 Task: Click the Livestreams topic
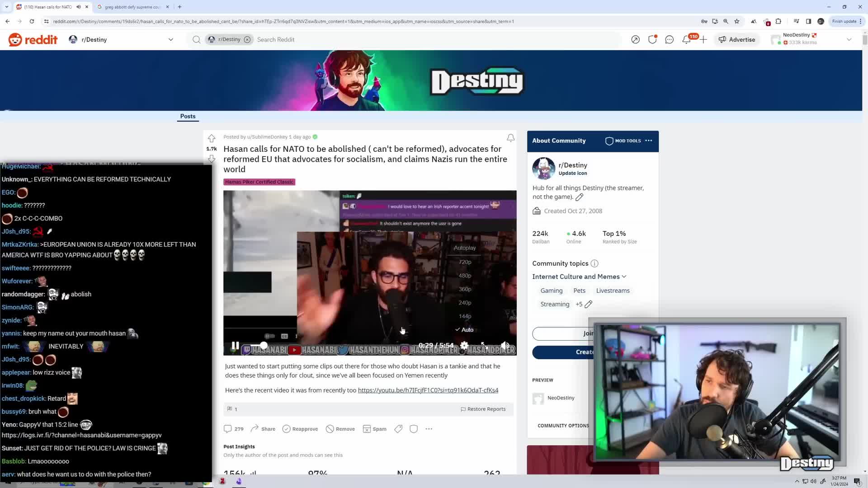coord(613,291)
